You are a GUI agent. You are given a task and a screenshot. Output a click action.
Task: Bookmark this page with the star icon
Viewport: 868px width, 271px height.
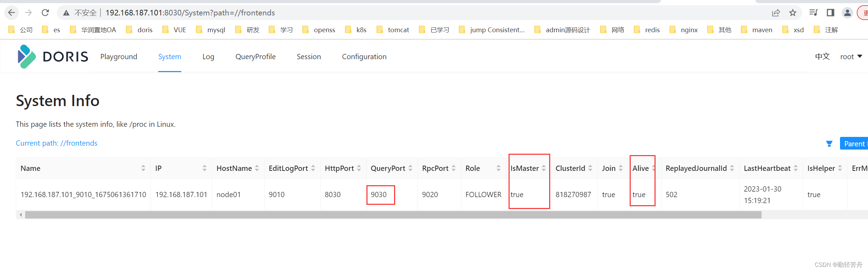[793, 13]
